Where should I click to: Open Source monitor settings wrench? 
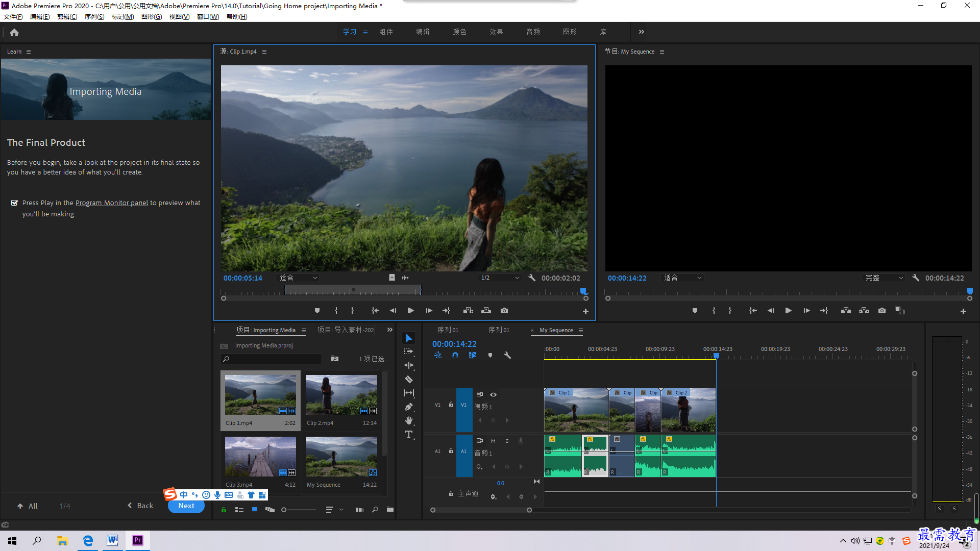[x=532, y=278]
